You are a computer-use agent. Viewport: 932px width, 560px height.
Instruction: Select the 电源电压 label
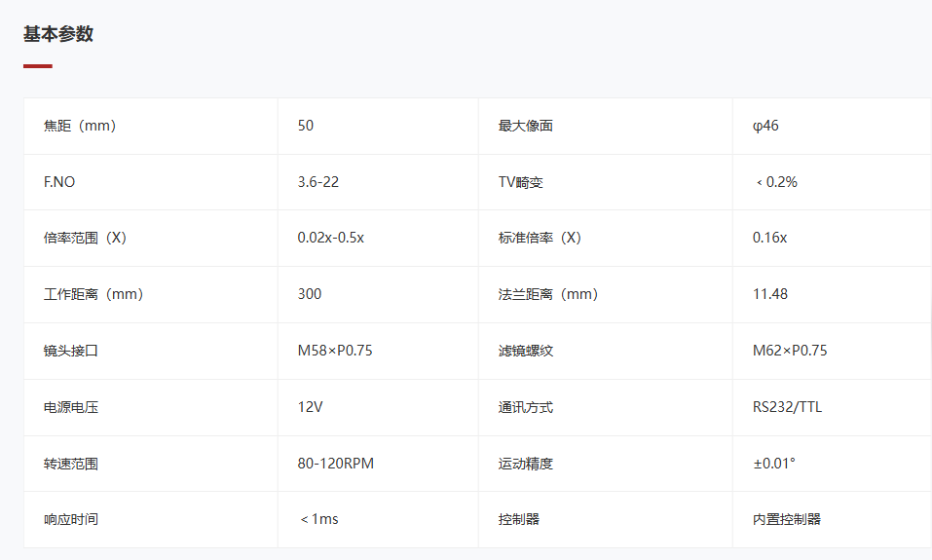pos(71,407)
